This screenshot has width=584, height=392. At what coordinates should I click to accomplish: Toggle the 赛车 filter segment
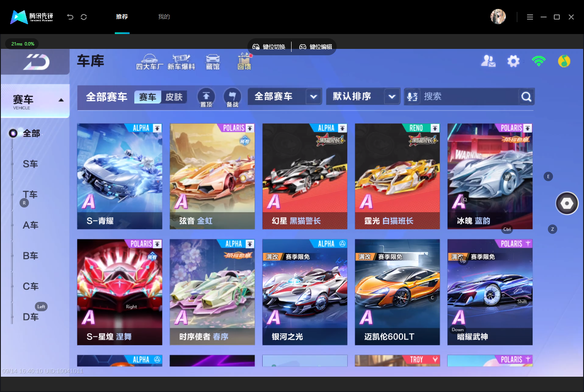[x=147, y=97]
